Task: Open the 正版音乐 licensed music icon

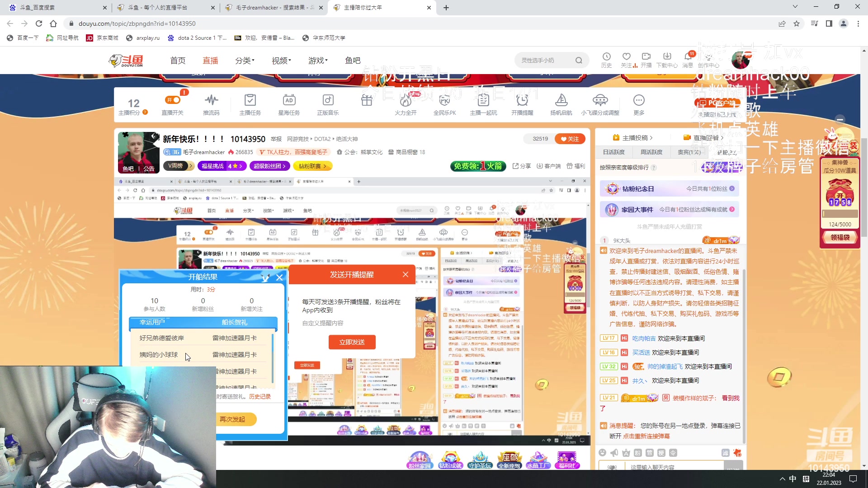Action: [328, 100]
